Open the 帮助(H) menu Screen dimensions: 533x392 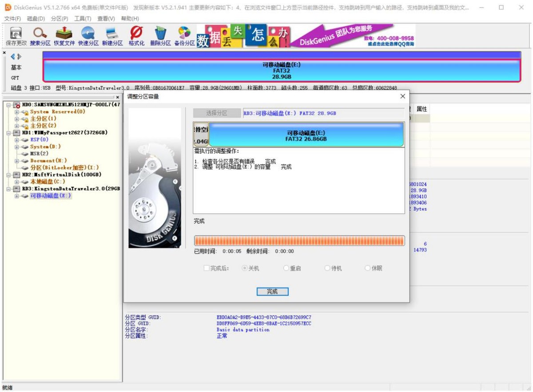coord(130,19)
